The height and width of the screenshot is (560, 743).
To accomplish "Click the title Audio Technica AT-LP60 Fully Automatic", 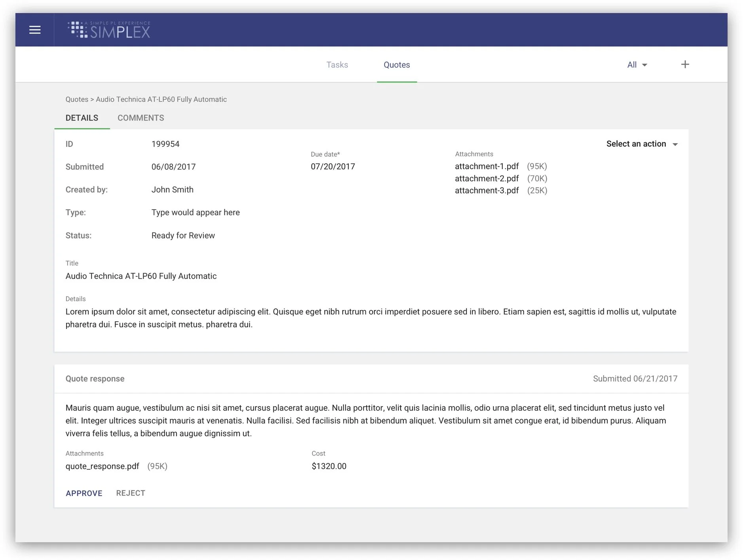I will point(141,276).
